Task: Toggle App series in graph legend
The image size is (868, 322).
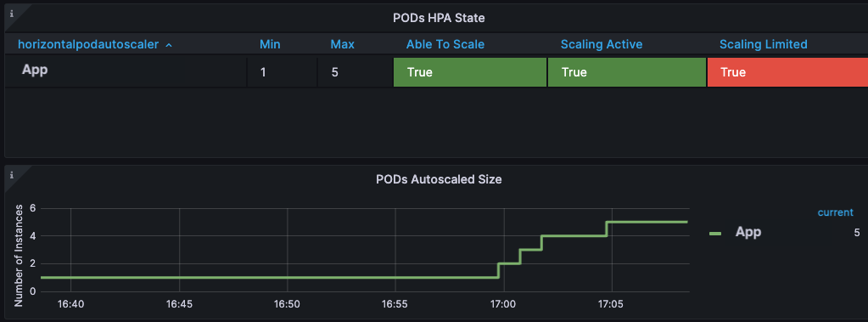Action: [748, 232]
